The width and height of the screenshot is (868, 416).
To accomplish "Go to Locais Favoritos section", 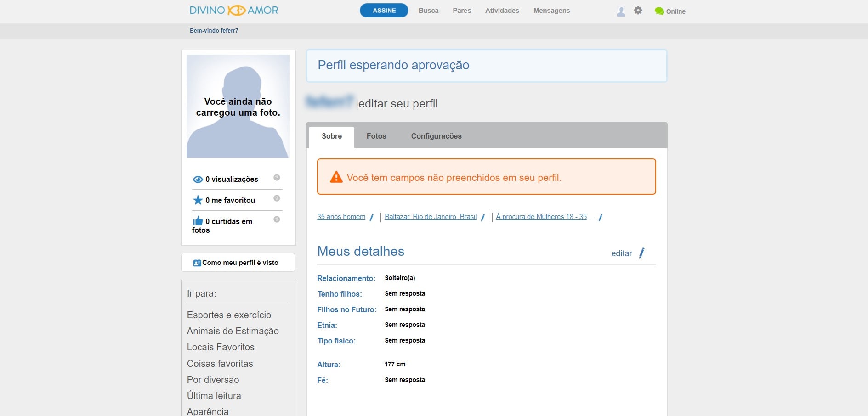I will [x=221, y=347].
